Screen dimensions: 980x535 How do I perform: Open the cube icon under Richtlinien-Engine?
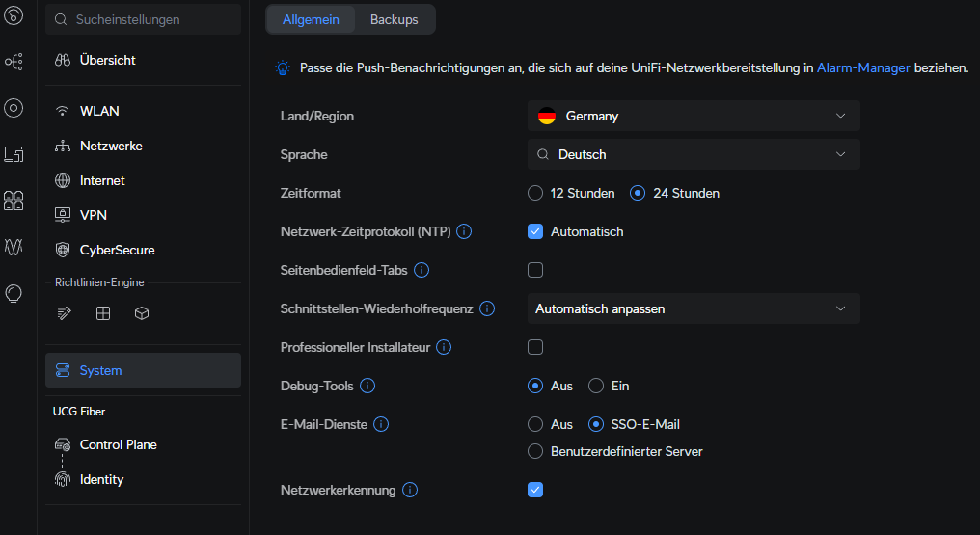(142, 313)
